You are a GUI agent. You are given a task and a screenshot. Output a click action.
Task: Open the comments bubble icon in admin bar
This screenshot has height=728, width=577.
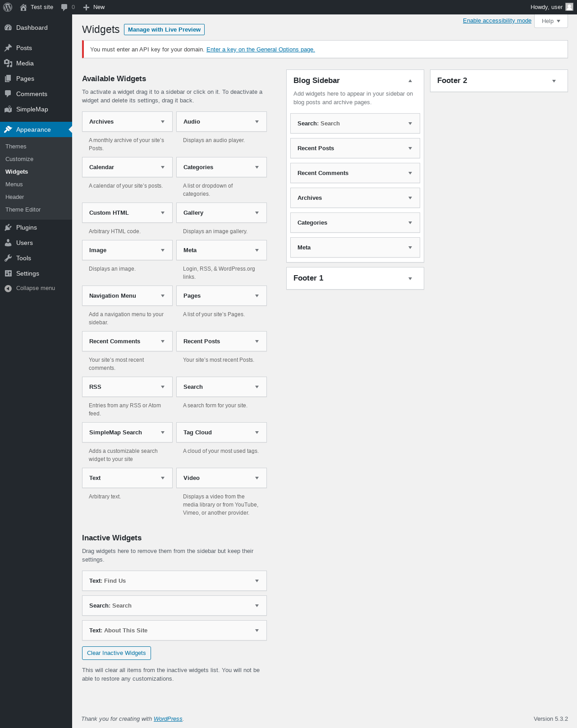click(64, 7)
